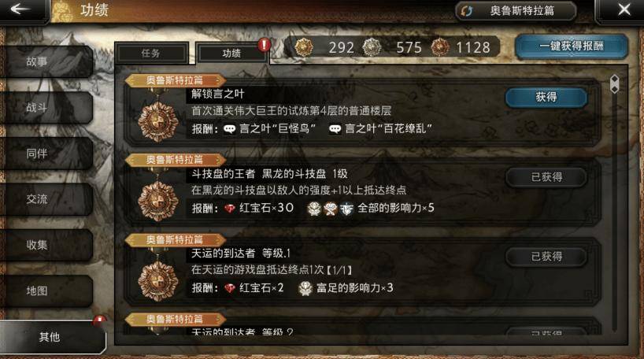Go back with the arrow icon
This screenshot has height=359, width=644.
20,9
